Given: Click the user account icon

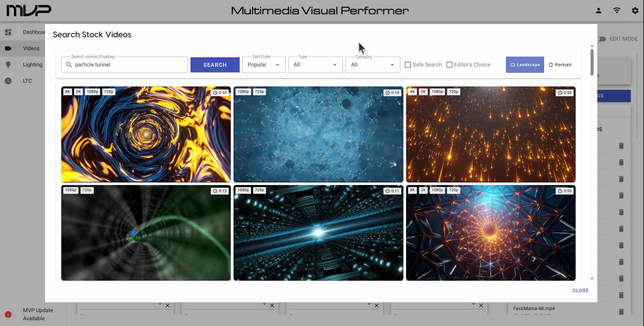Looking at the screenshot, I should [x=598, y=11].
